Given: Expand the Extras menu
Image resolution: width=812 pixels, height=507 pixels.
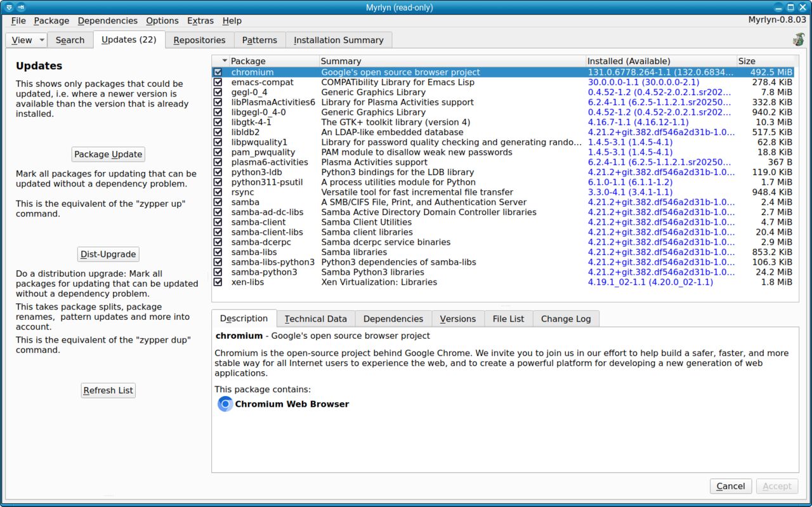Looking at the screenshot, I should [x=200, y=21].
